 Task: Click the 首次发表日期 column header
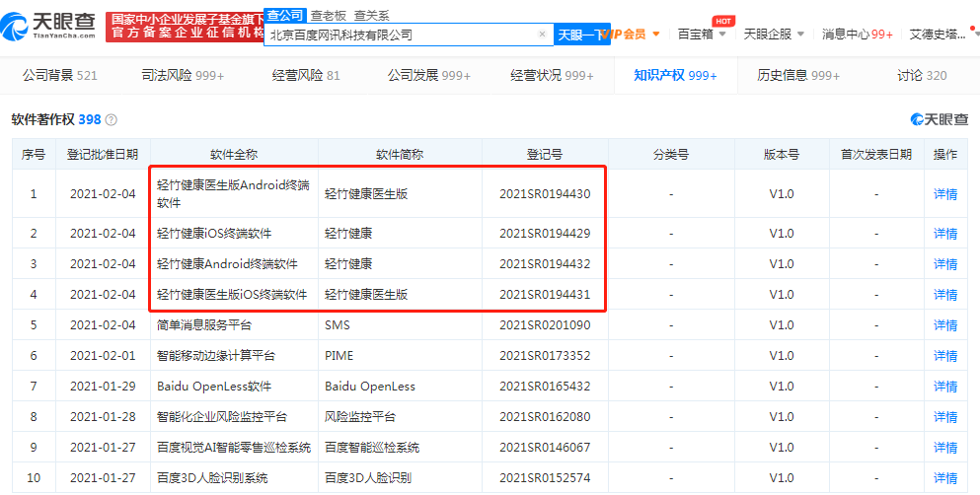pos(876,155)
